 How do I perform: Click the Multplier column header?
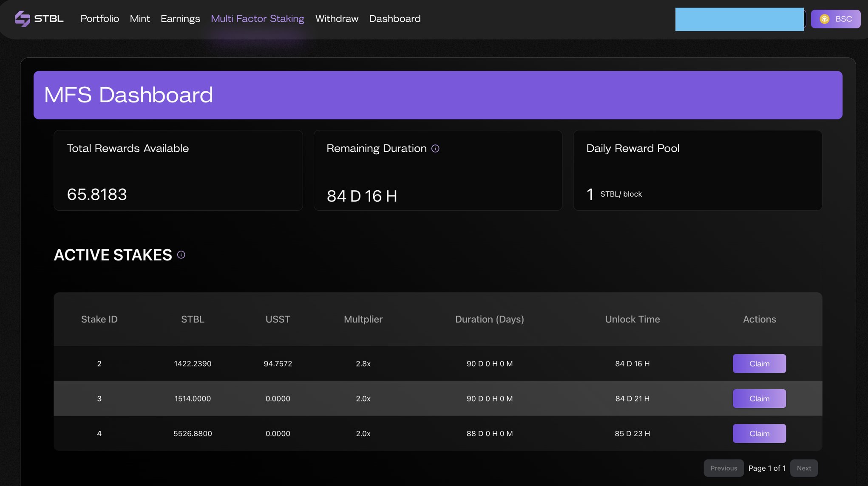click(x=363, y=319)
